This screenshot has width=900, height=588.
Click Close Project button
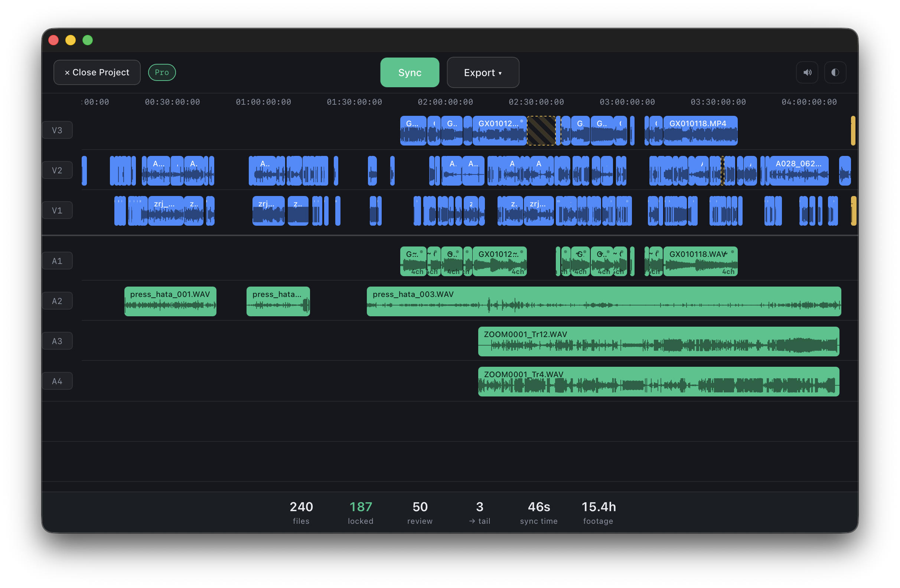97,73
